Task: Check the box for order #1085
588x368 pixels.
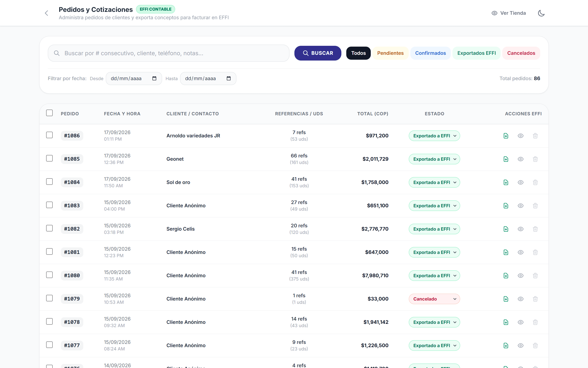Action: [x=49, y=158]
